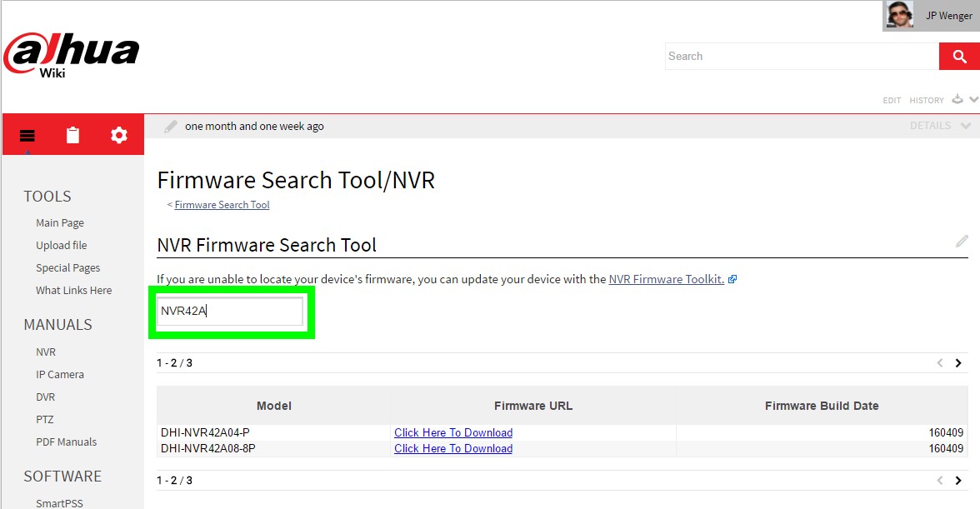Screen dimensions: 980x509
Task: Open What Links Here in sidebar
Action: click(73, 291)
